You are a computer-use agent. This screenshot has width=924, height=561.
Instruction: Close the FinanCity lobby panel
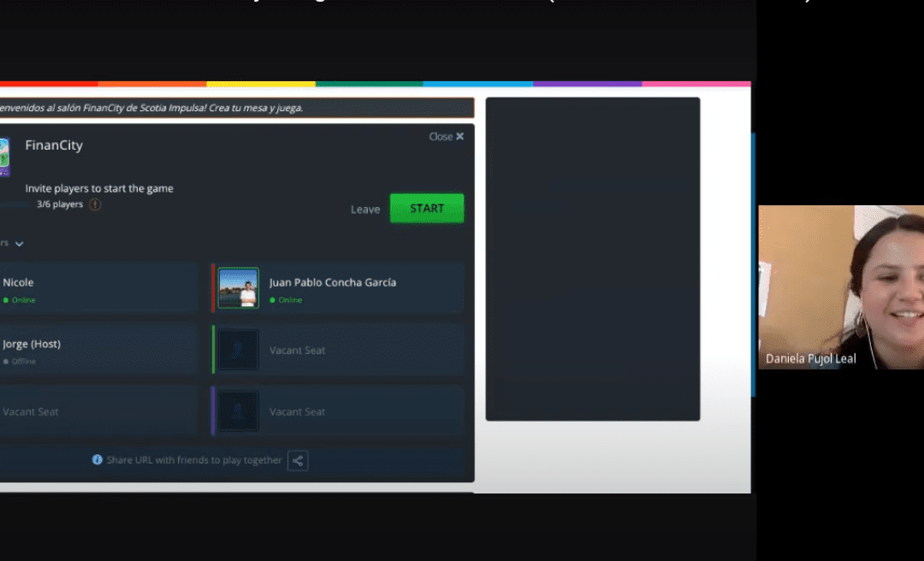click(446, 136)
